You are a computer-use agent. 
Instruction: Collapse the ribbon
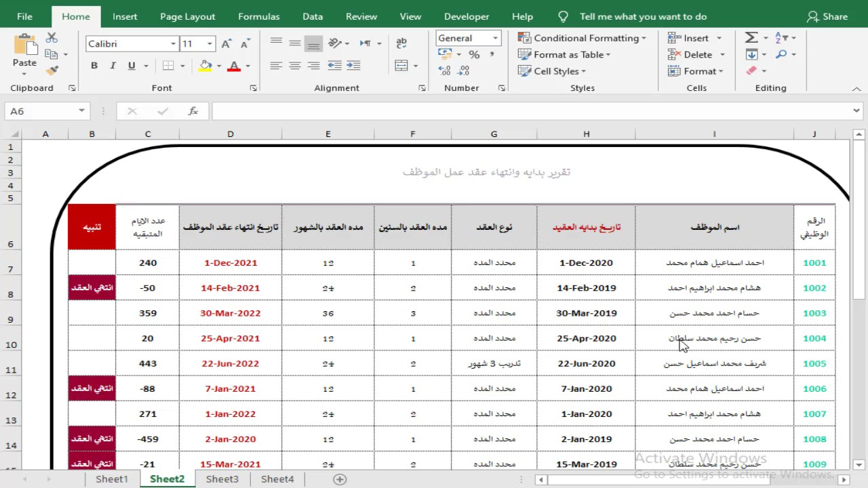point(856,89)
